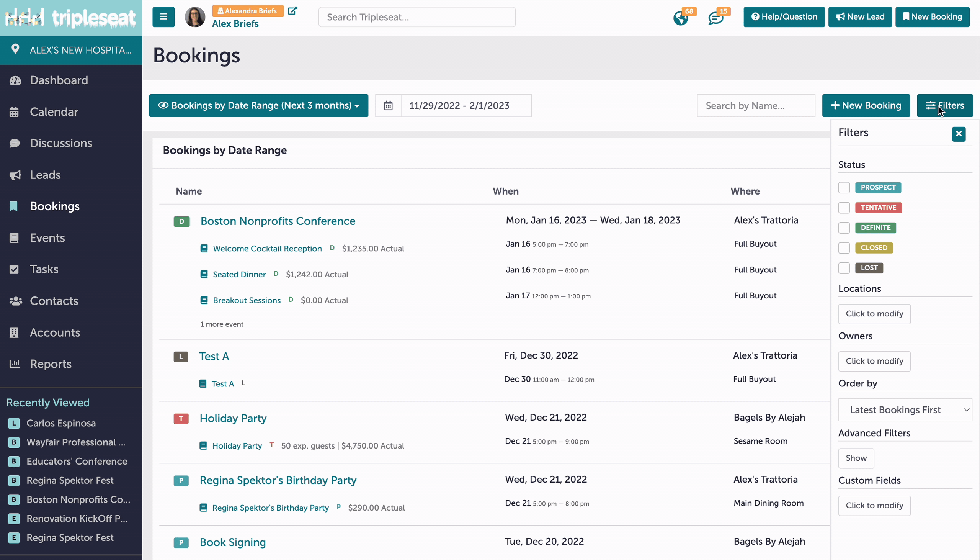Screen dimensions: 980x560
Task: Click the D status badge for Boston Nonprofits Conference
Action: 181,221
